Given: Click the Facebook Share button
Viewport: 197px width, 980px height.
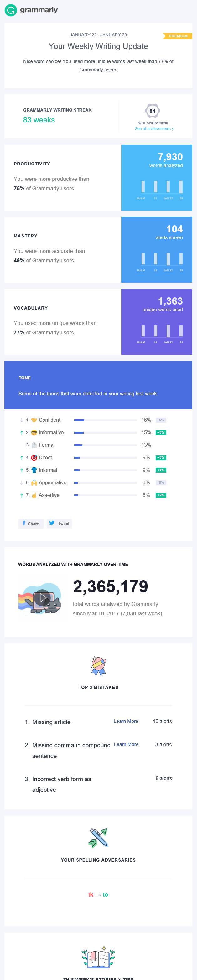Looking at the screenshot, I should click(31, 524).
